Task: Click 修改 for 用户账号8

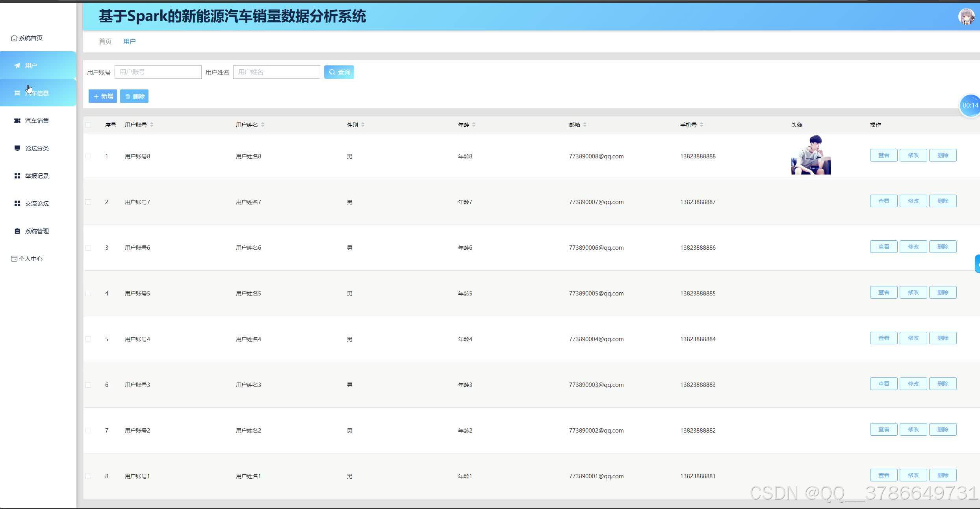Action: coord(913,155)
